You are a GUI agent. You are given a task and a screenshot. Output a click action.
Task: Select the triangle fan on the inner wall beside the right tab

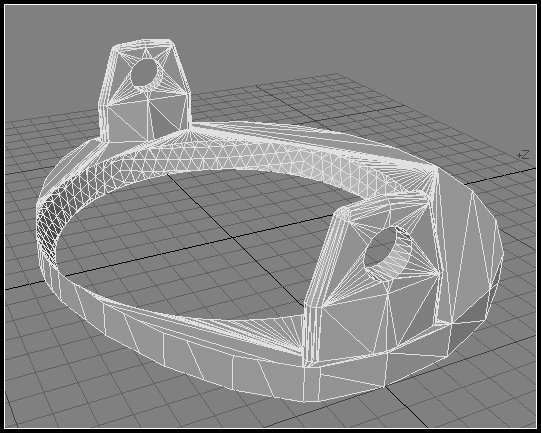coord(276,331)
